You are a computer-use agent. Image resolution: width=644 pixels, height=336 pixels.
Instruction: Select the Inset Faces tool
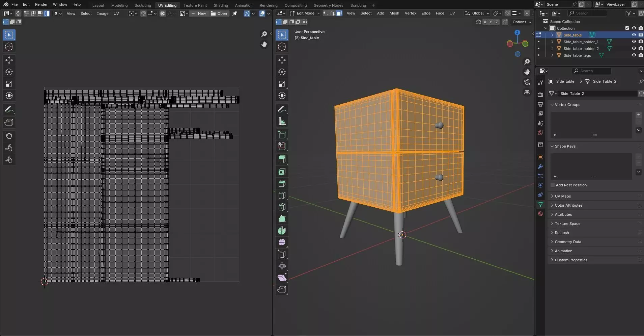[282, 172]
